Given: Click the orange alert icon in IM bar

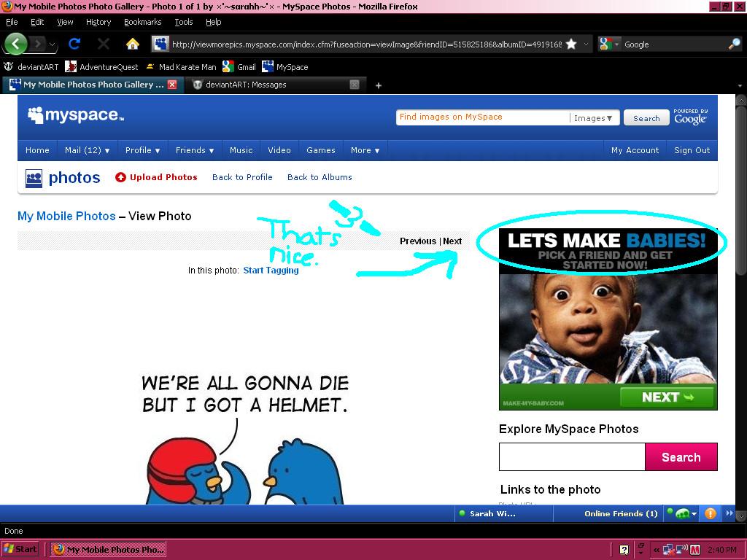Looking at the screenshot, I should point(710,513).
